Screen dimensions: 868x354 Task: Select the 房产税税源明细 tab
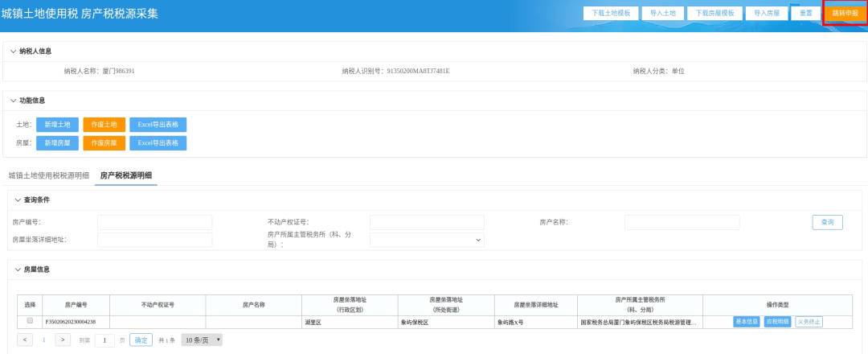[126, 175]
